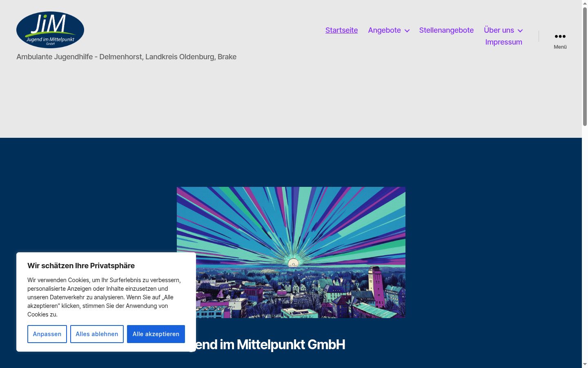Open the three-dot Menü icon
Image resolution: width=588 pixels, height=368 pixels.
point(560,36)
